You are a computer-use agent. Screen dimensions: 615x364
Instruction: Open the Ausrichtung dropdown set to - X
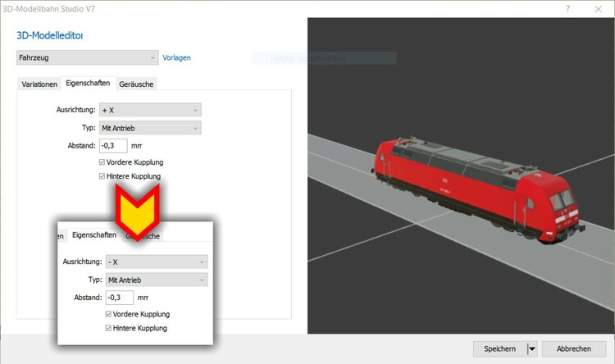[x=157, y=262]
